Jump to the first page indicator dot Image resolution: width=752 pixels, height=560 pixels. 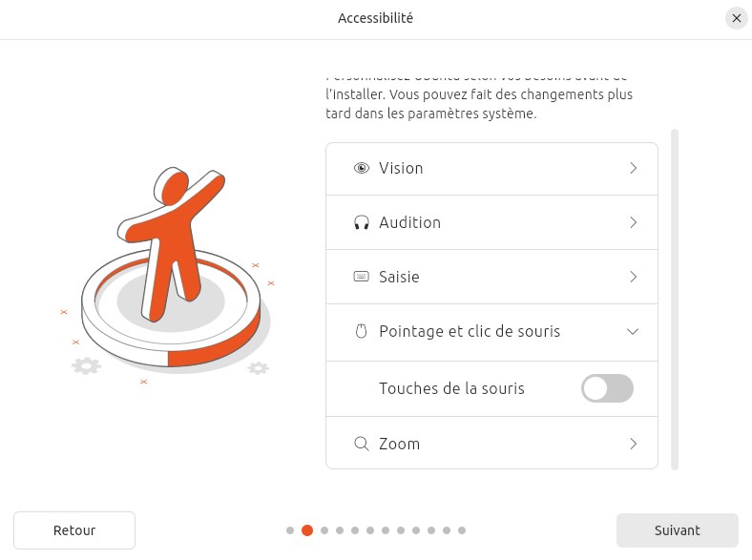click(x=290, y=530)
